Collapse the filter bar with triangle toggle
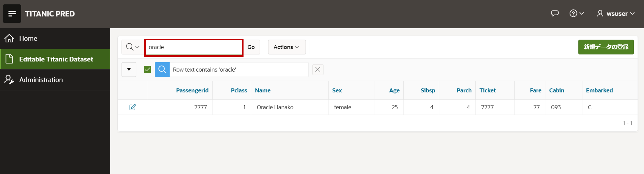644x174 pixels. pos(129,70)
